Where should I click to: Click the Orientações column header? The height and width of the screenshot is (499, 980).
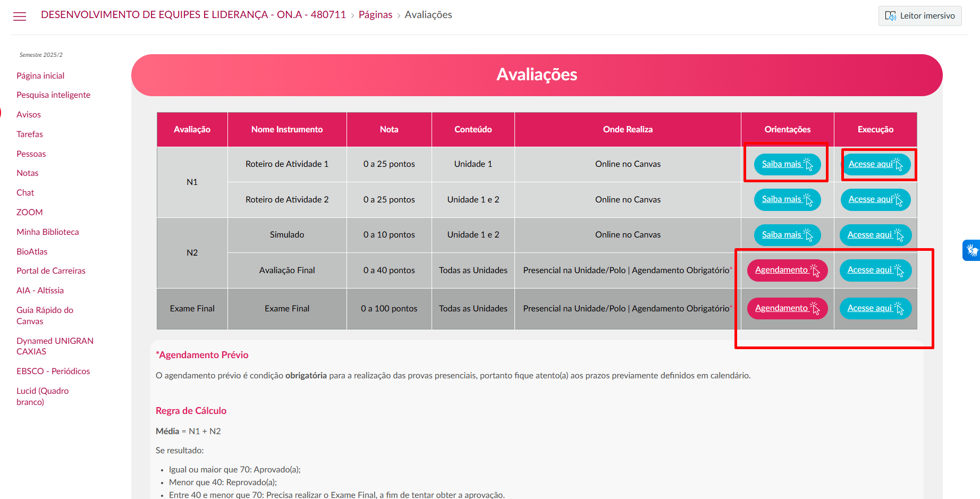(x=787, y=129)
